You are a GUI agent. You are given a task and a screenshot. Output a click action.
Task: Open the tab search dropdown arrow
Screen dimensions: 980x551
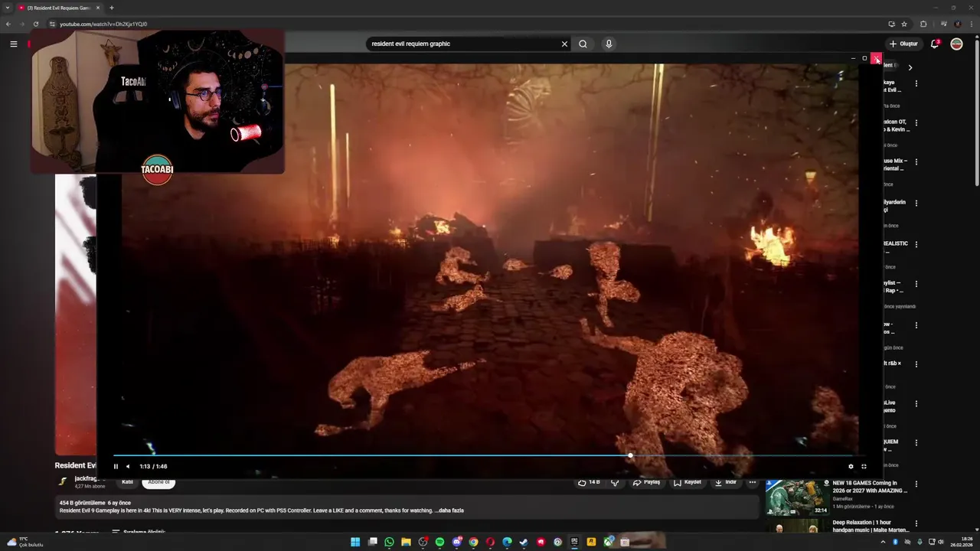[7, 8]
